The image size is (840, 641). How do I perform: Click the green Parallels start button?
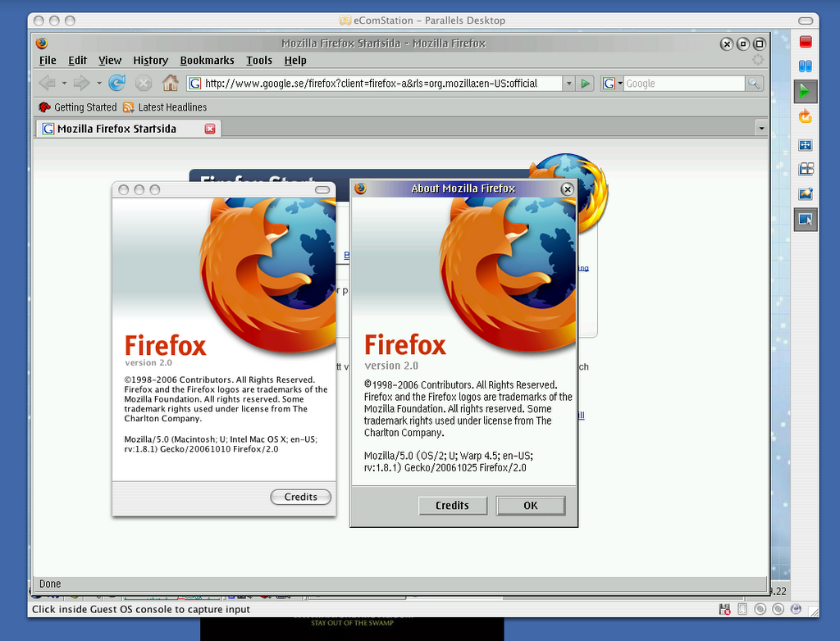806,92
